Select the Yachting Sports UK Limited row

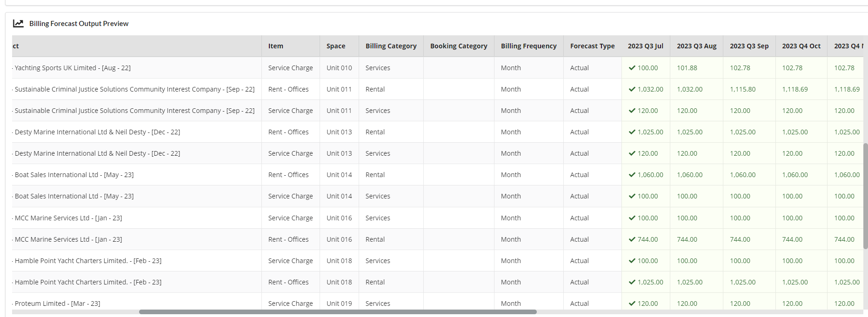click(x=437, y=68)
